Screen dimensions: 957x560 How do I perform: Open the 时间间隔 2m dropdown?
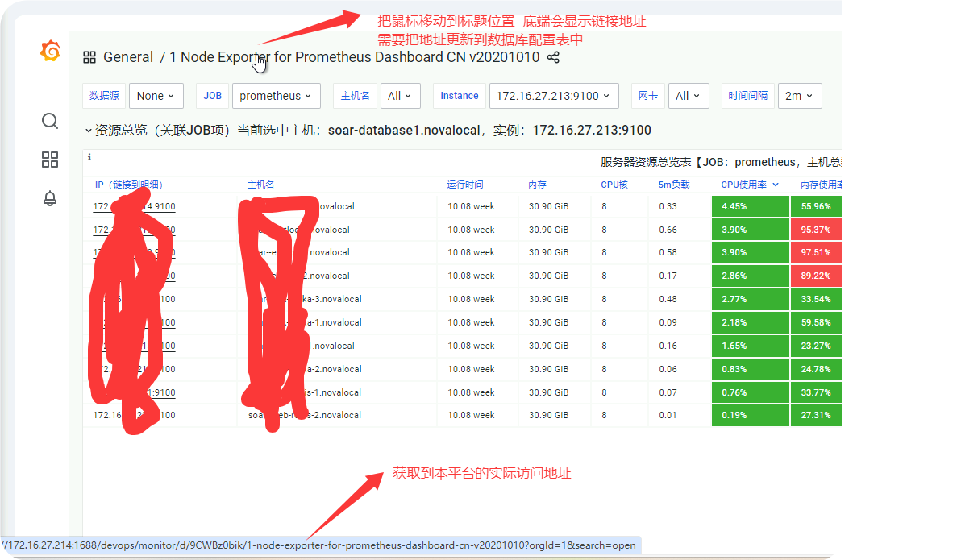tap(800, 96)
